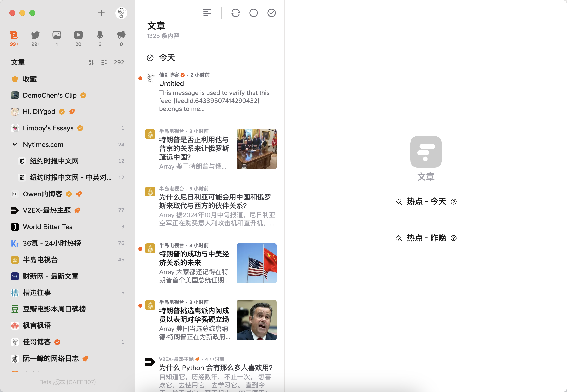Click verified badge next to Owen的博客

pos(69,194)
